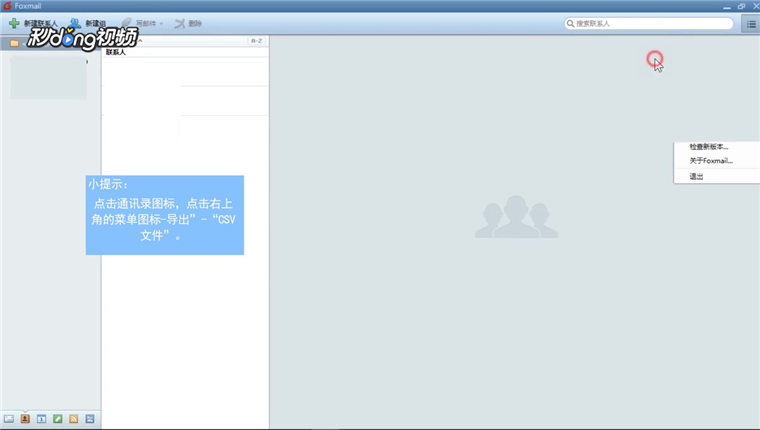Toggle the A-Z sort button
The image size is (760, 430).
coord(256,41)
